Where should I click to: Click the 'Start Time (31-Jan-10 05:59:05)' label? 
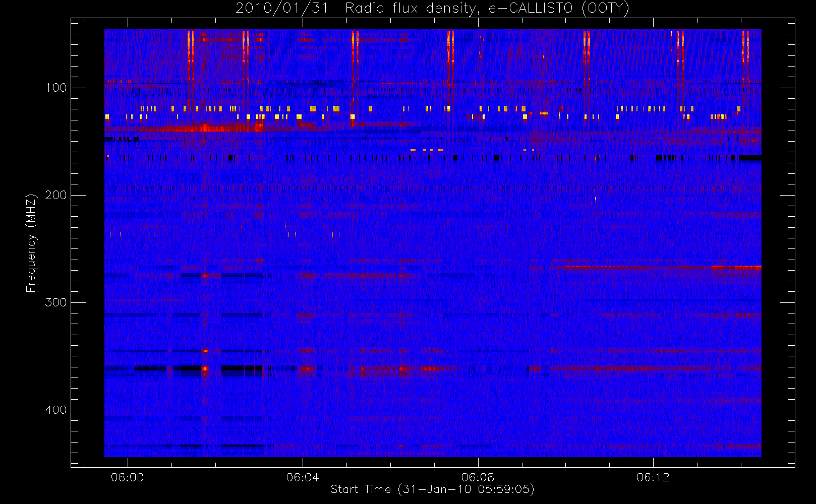point(432,489)
